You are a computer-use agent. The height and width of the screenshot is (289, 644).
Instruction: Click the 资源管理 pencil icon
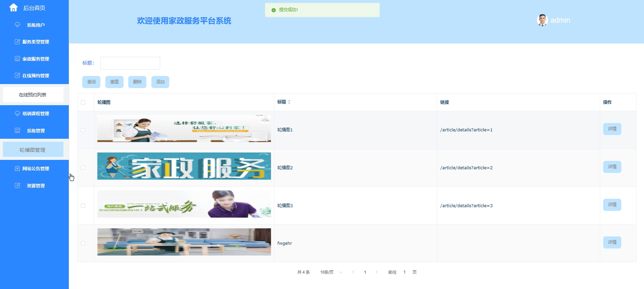17,186
